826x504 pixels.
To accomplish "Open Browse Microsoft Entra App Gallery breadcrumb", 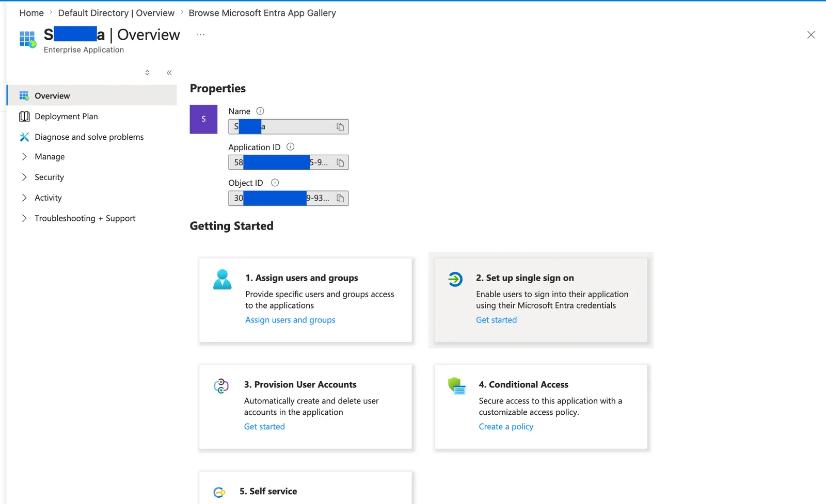I will click(x=262, y=13).
